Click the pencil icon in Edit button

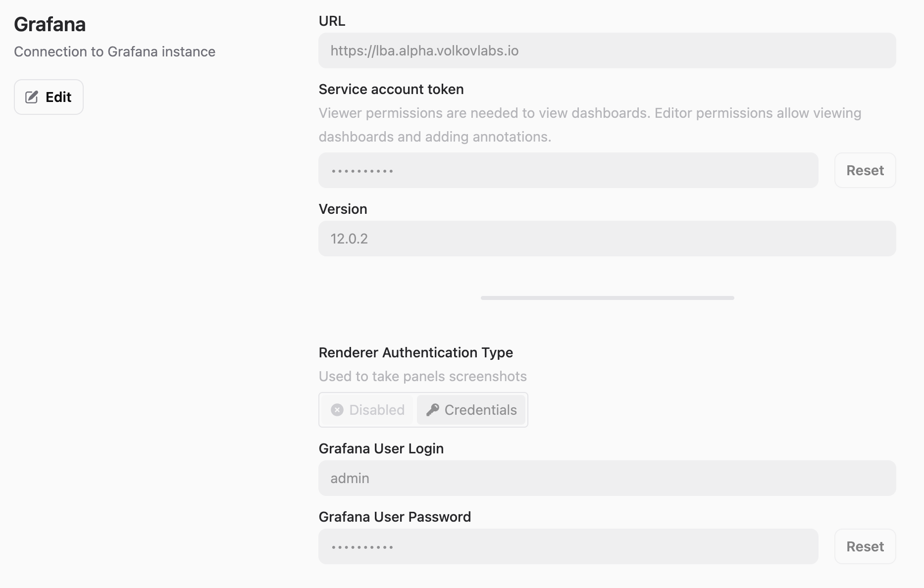pyautogui.click(x=32, y=97)
